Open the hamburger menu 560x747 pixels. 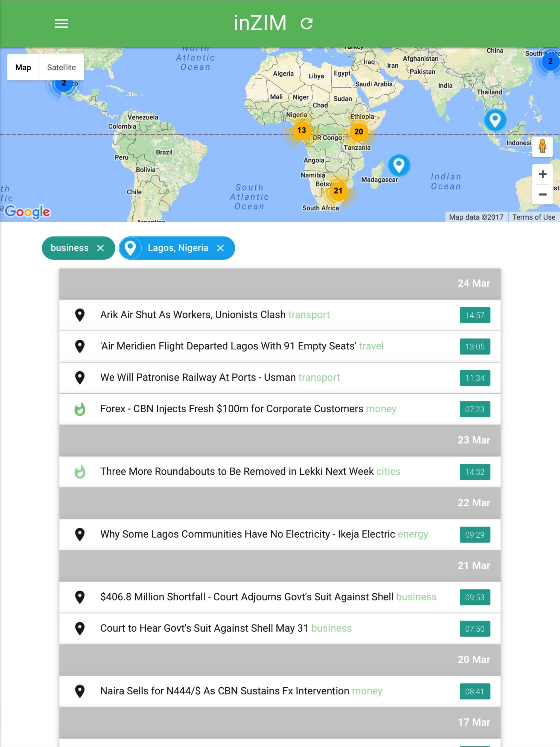[x=62, y=24]
